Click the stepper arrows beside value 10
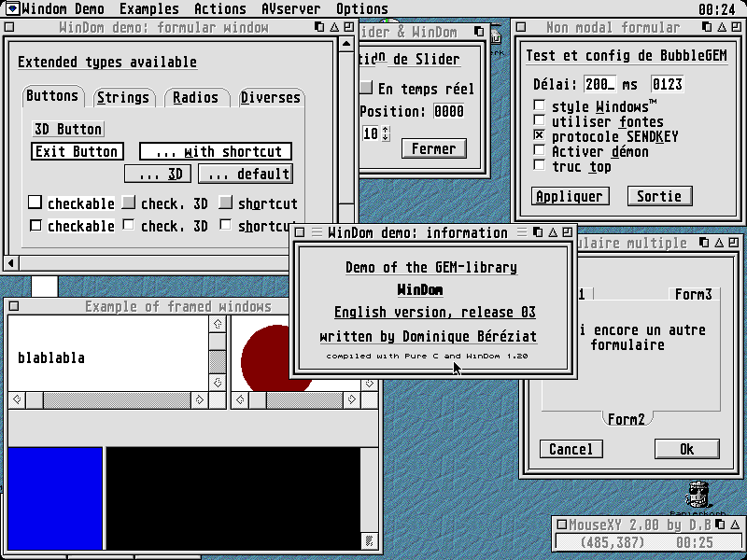747x560 pixels. 386,133
